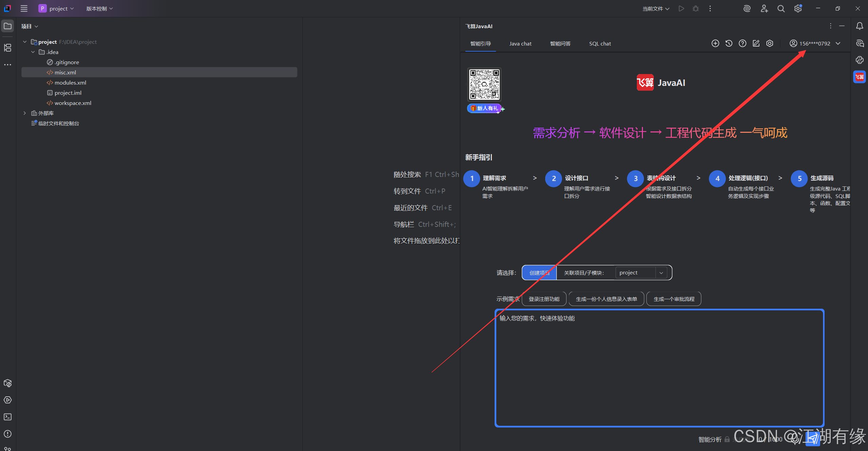The height and width of the screenshot is (451, 868).
Task: Hide the 飞算JavaAI panel
Action: 842,26
